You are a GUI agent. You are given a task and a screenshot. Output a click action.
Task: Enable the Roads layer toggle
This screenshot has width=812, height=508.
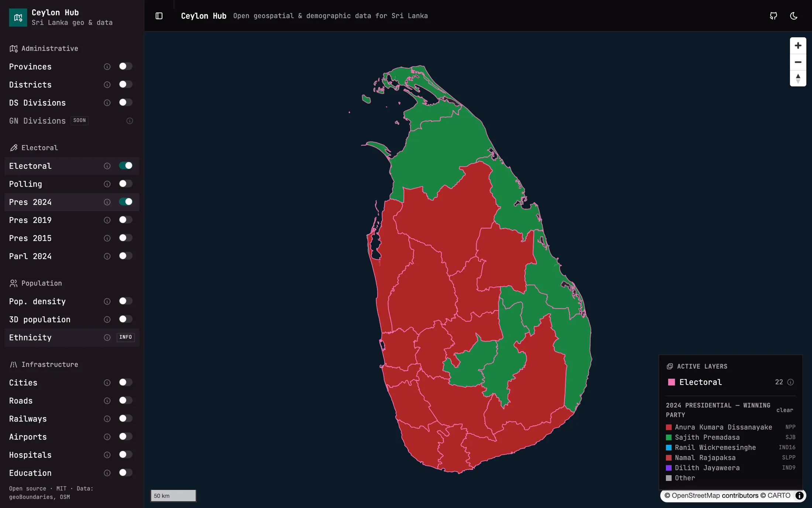click(x=125, y=400)
